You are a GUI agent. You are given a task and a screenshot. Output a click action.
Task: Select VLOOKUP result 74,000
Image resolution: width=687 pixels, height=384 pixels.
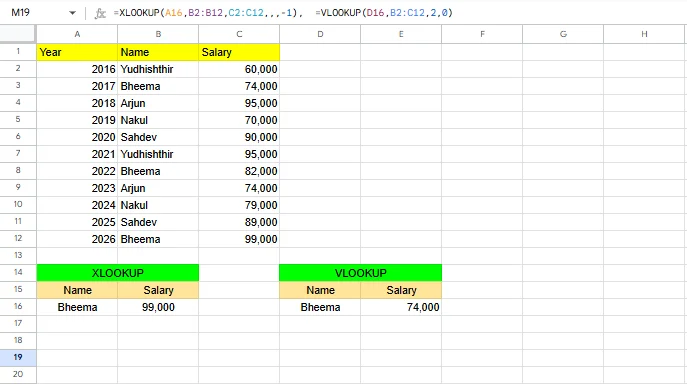click(401, 307)
